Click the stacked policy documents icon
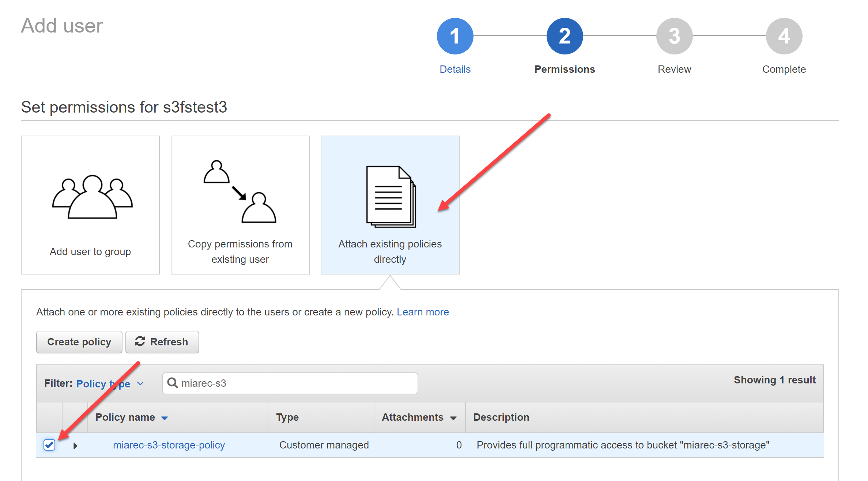868x481 pixels. 391,197
